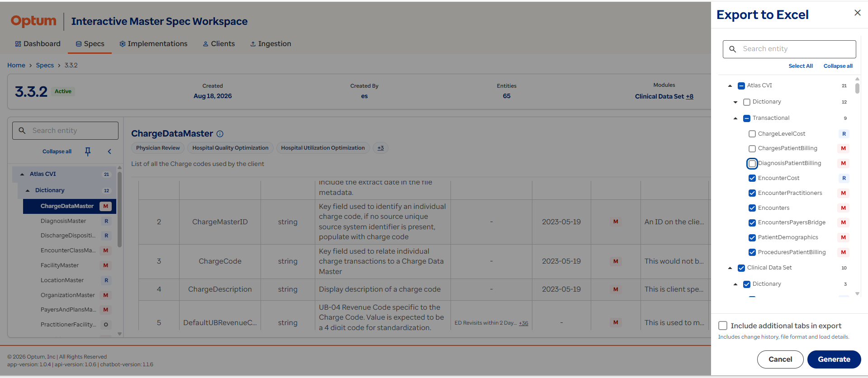The image size is (868, 378).
Task: Click the export panel tree scrollbar
Action: tap(857, 88)
